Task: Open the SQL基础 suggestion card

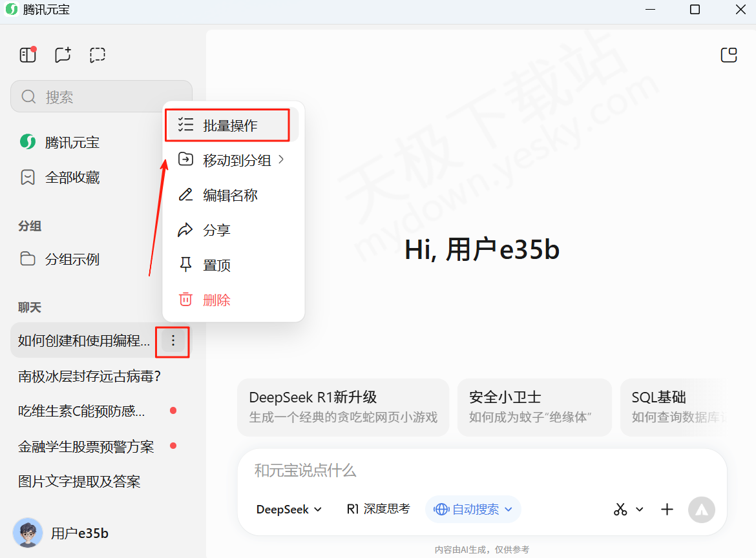Action: coord(675,407)
